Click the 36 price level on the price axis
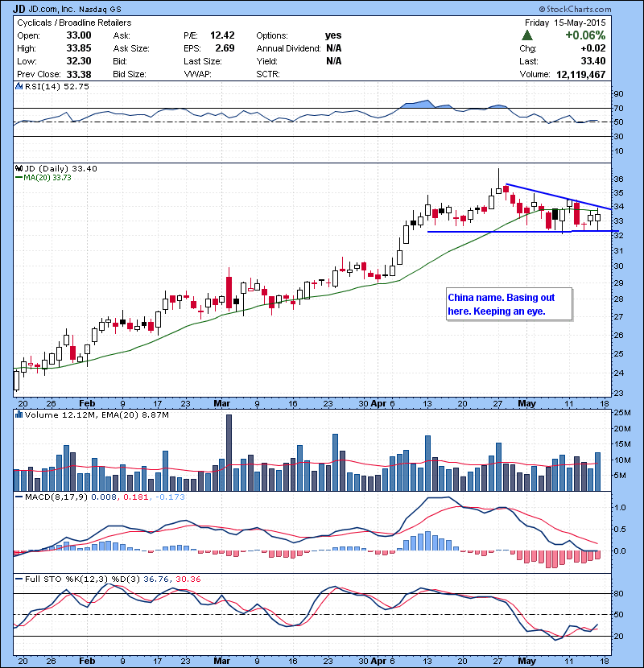 618,179
